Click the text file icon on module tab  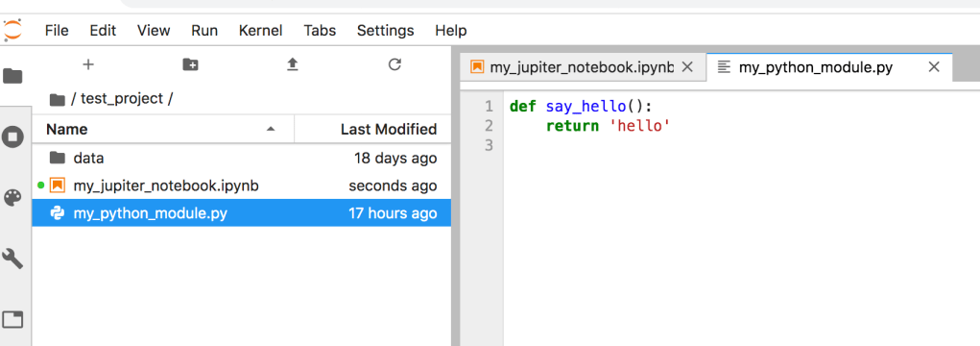click(724, 67)
